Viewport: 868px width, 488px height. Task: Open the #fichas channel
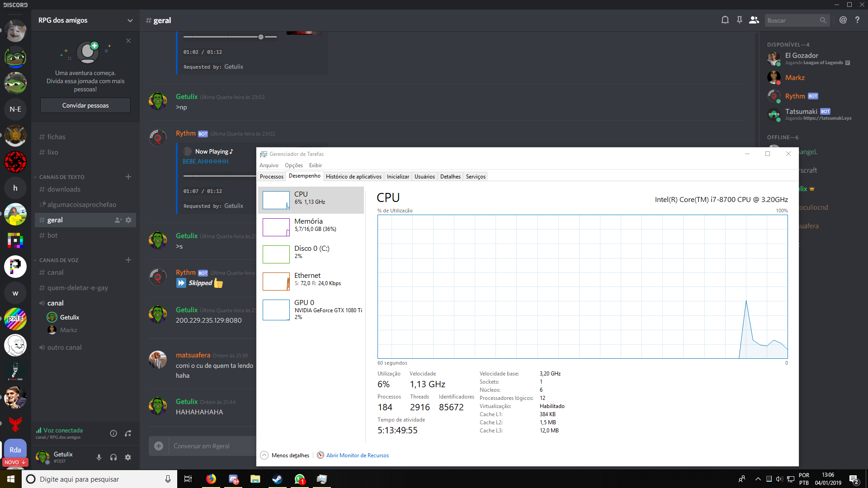tap(85, 137)
